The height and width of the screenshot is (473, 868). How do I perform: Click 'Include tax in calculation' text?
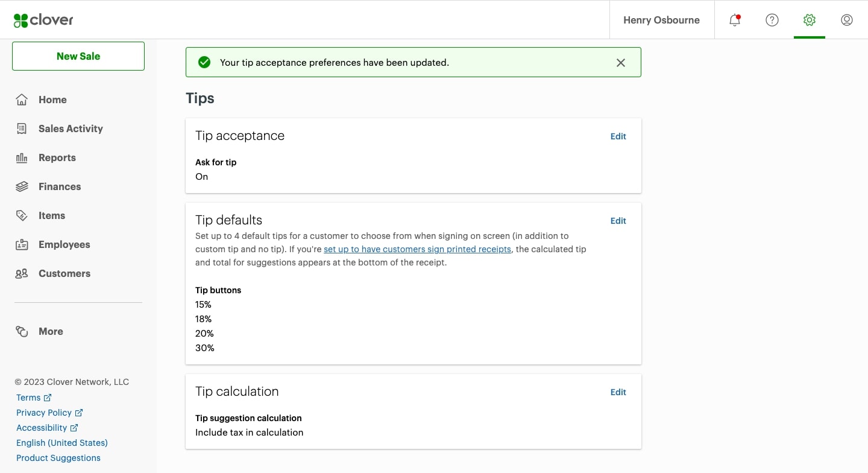point(249,433)
